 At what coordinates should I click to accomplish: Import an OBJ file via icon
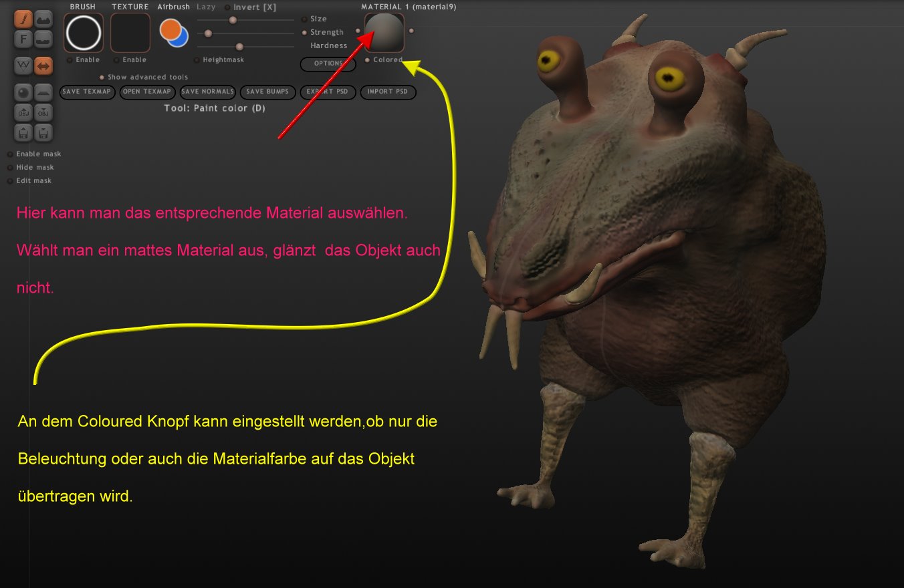coord(23,112)
